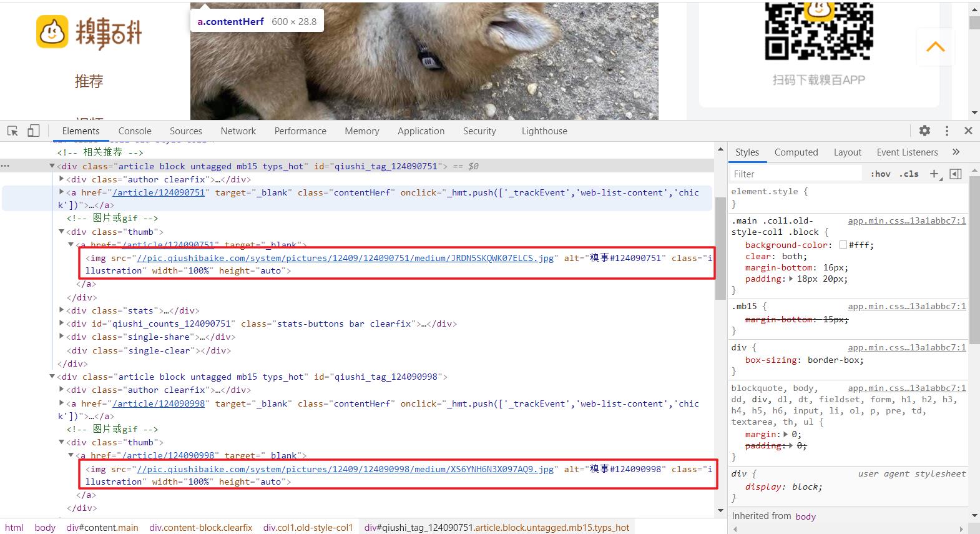This screenshot has width=980, height=534.
Task: Open the Network tab
Action: click(x=238, y=131)
